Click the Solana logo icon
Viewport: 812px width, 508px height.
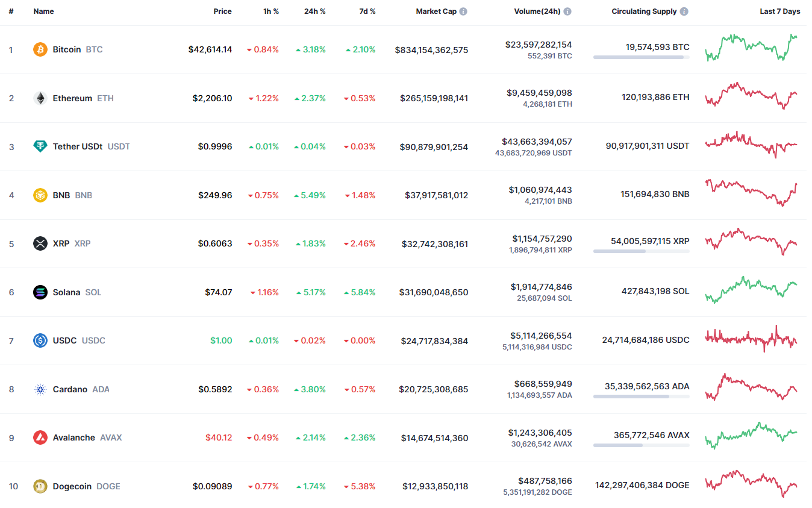(40, 292)
